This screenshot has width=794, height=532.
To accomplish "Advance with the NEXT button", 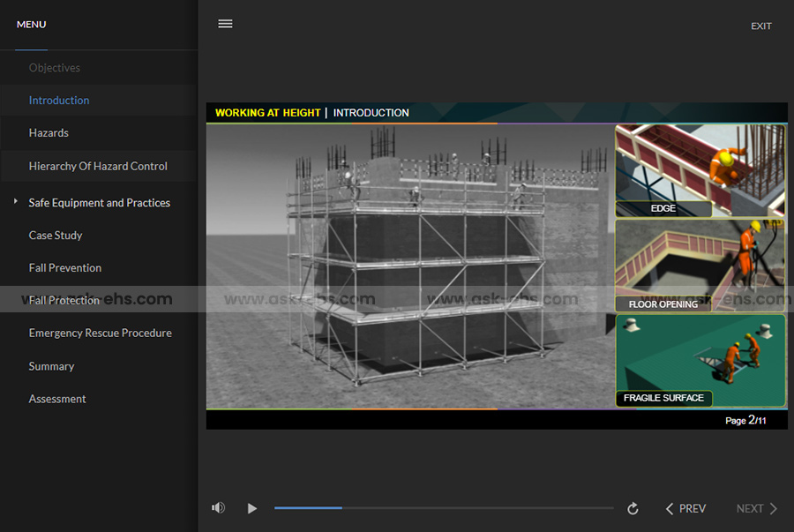I will (757, 509).
